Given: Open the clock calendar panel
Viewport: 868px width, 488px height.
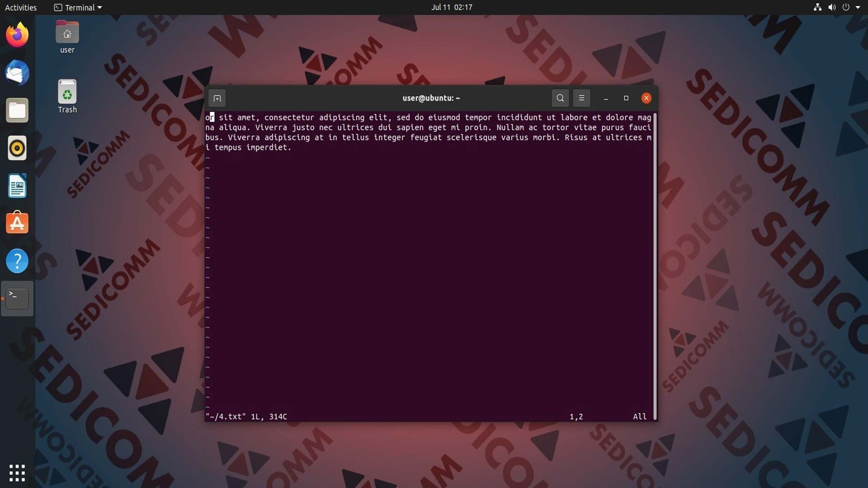Looking at the screenshot, I should (452, 7).
